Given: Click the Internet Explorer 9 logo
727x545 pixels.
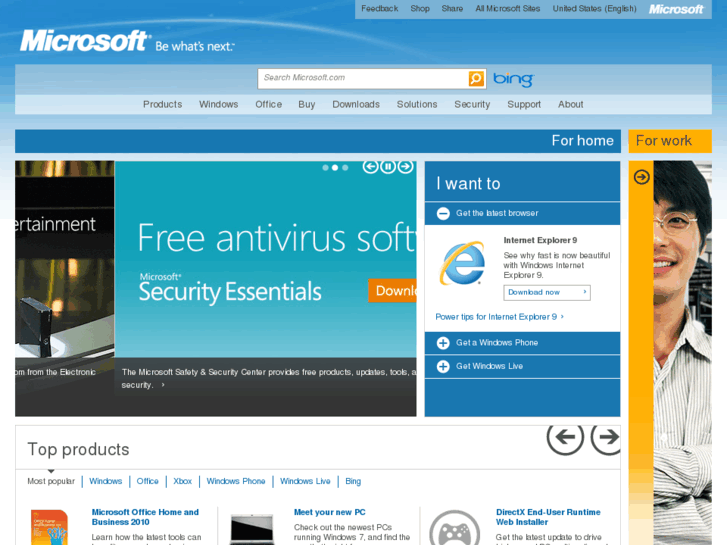Looking at the screenshot, I should pyautogui.click(x=462, y=263).
